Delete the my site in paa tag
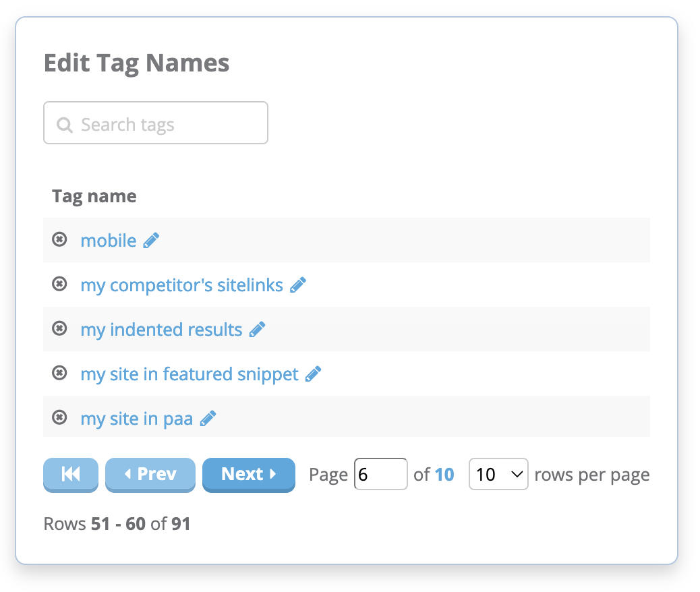This screenshot has height=592, width=700. (x=60, y=417)
